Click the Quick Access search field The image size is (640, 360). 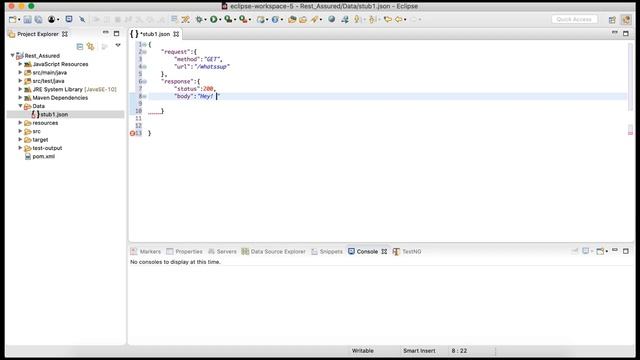pos(574,19)
